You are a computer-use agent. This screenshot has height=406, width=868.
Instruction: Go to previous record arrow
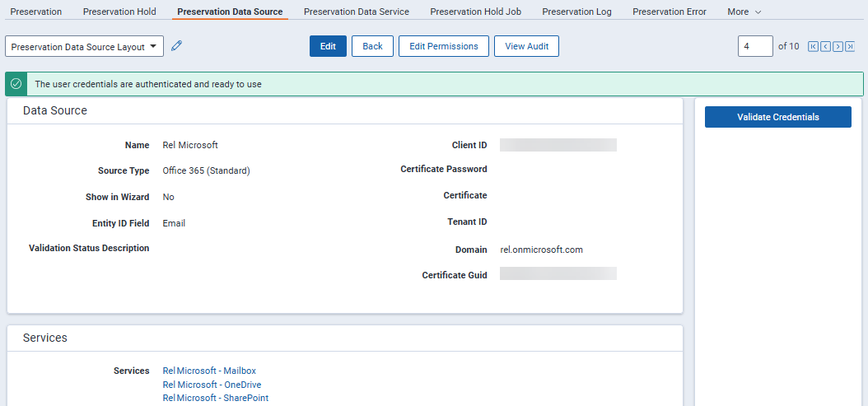pos(825,46)
